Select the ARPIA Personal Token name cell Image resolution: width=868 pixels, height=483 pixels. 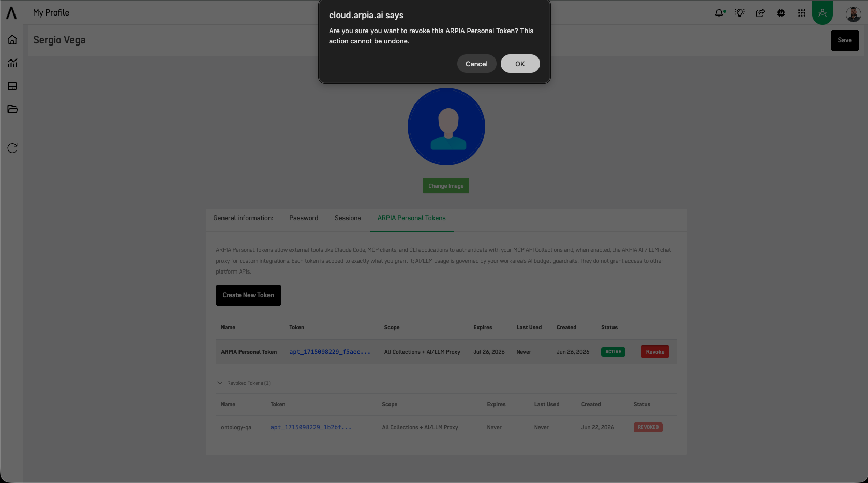pyautogui.click(x=249, y=352)
